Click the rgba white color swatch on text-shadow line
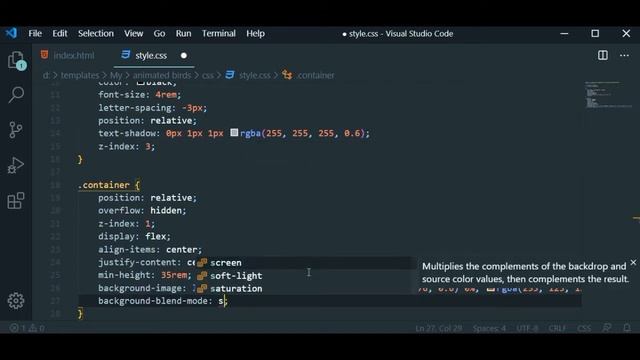The height and width of the screenshot is (360, 640). (x=234, y=133)
